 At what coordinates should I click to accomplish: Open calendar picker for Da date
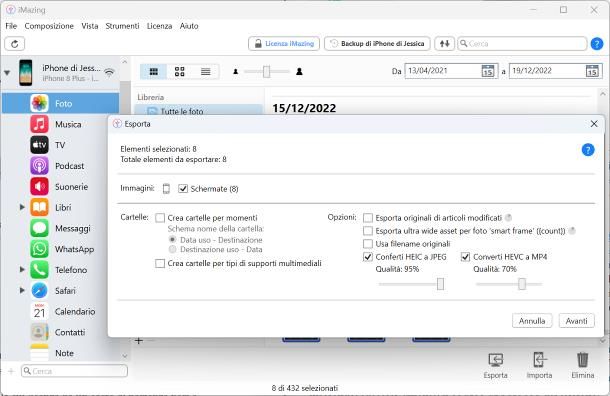click(x=488, y=71)
